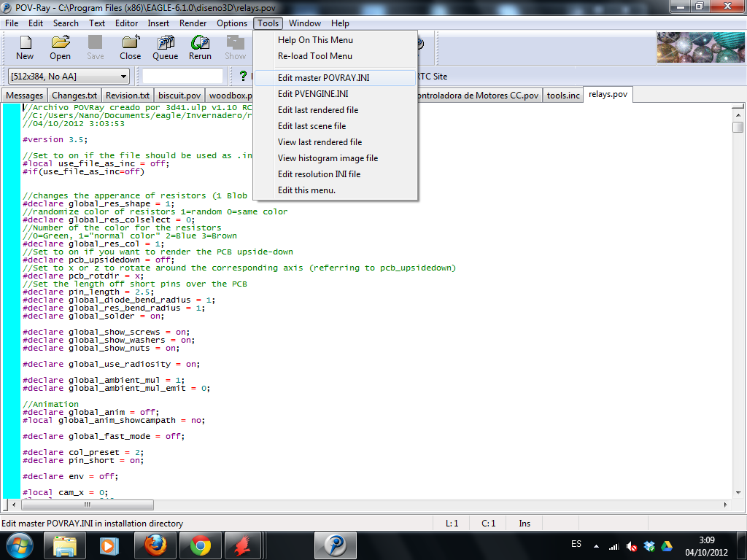Switch to the tools.inc tab
The image size is (747, 560).
pyautogui.click(x=563, y=96)
